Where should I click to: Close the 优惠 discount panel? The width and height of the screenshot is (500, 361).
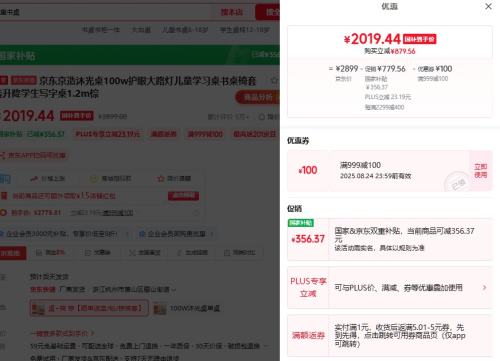point(488,6)
